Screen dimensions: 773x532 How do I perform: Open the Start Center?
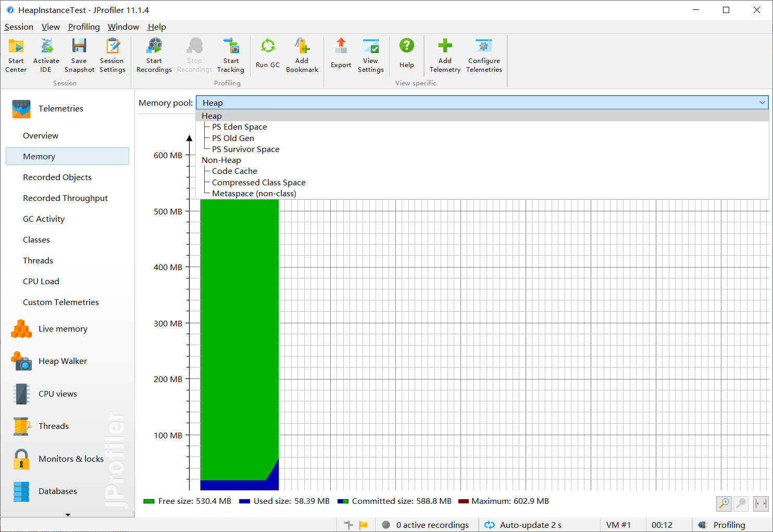pos(16,55)
